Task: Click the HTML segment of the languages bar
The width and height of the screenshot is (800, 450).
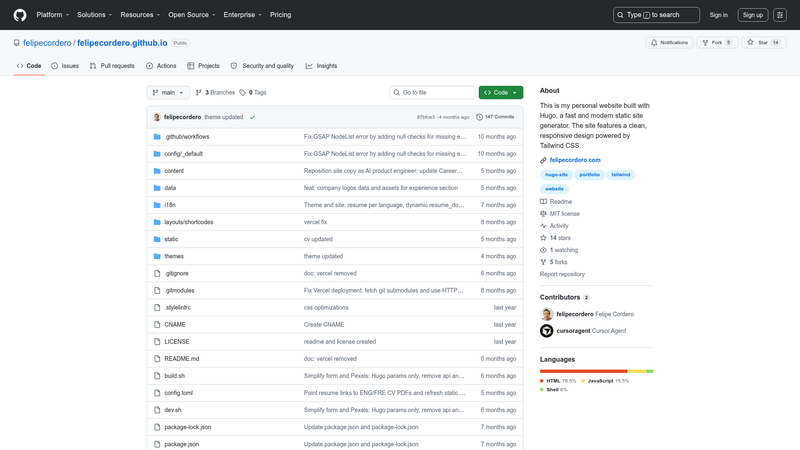Action: (584, 371)
